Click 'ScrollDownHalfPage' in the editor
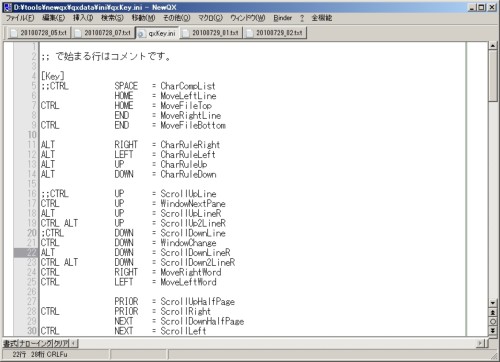This screenshot has width=500, height=362. pos(202,321)
